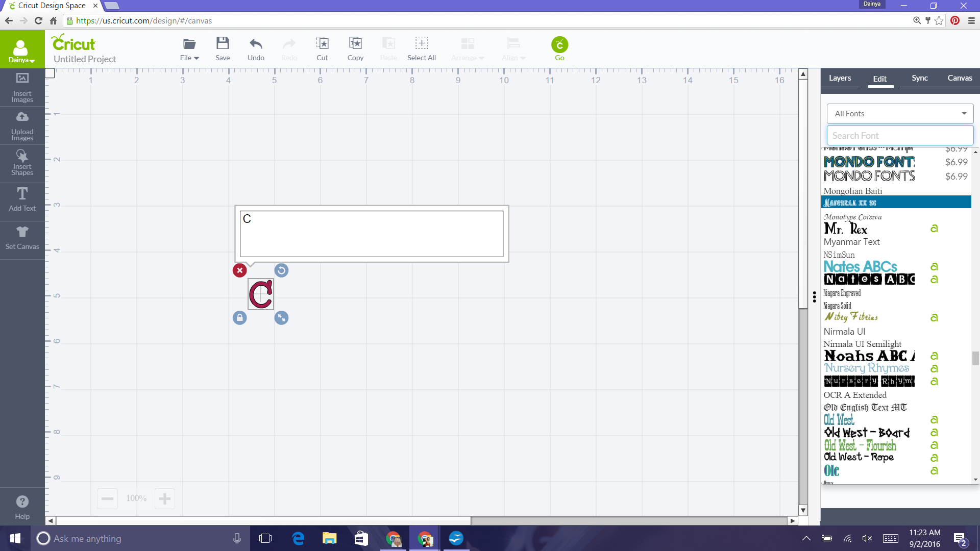This screenshot has height=551, width=980.
Task: Click the panel divider three-dots handle
Action: [x=814, y=297]
